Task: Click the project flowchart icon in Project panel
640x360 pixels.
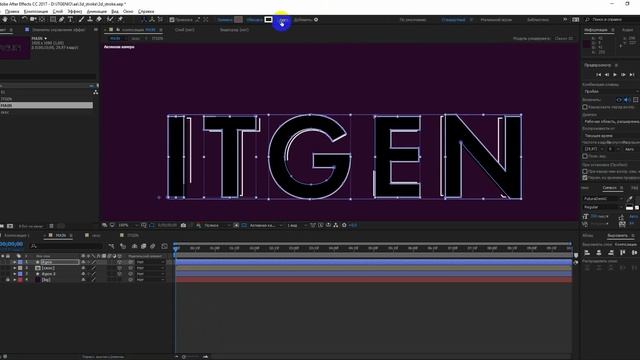Action: pyautogui.click(x=96, y=92)
